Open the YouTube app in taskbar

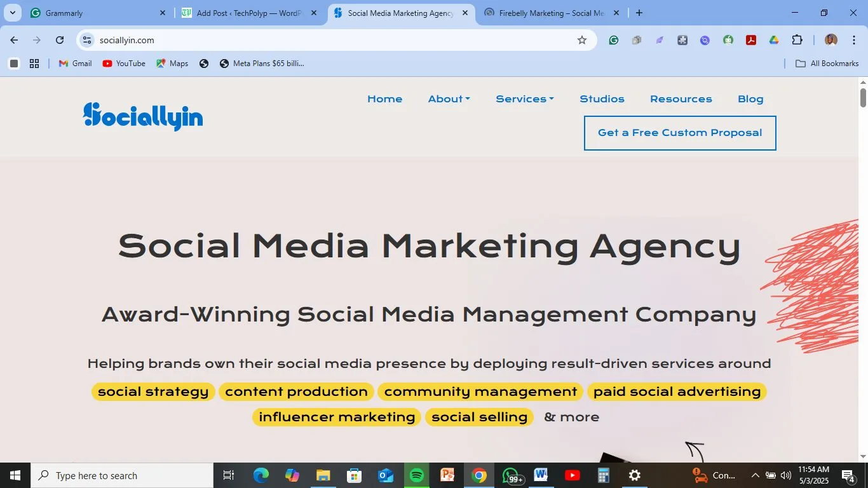coord(572,475)
